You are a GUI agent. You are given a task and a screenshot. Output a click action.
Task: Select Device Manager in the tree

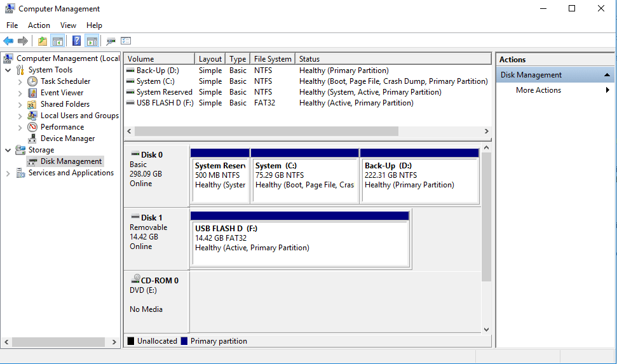[x=67, y=138]
